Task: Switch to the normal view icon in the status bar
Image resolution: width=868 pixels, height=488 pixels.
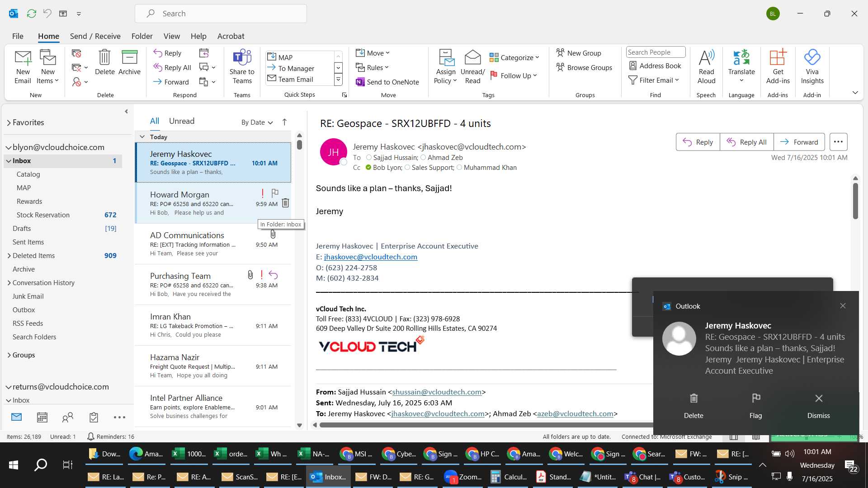Action: [734, 436]
